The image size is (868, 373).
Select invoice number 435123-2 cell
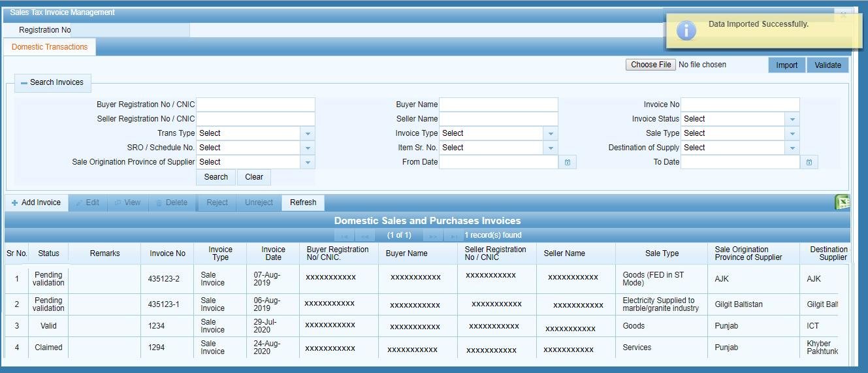(167, 279)
